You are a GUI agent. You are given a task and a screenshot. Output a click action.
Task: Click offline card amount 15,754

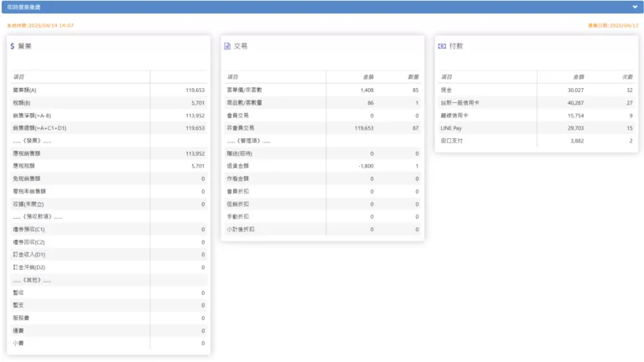pyautogui.click(x=576, y=116)
